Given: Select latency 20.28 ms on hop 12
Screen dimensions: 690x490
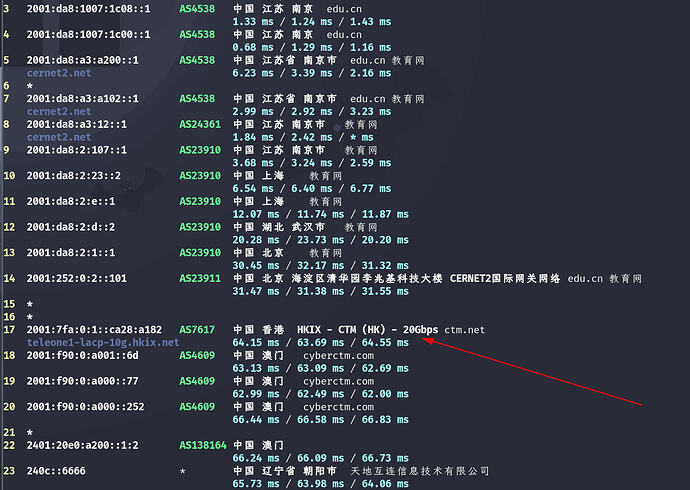Looking at the screenshot, I should point(256,240).
